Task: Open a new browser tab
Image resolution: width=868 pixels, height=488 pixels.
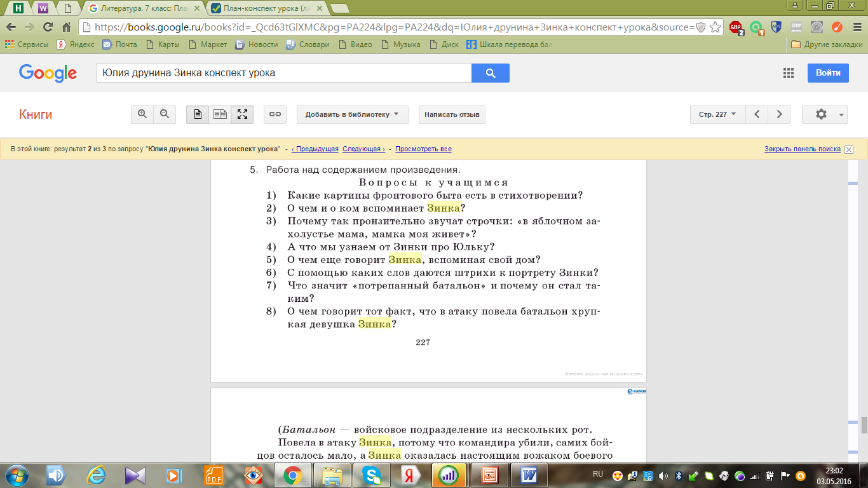Action: coord(339,8)
